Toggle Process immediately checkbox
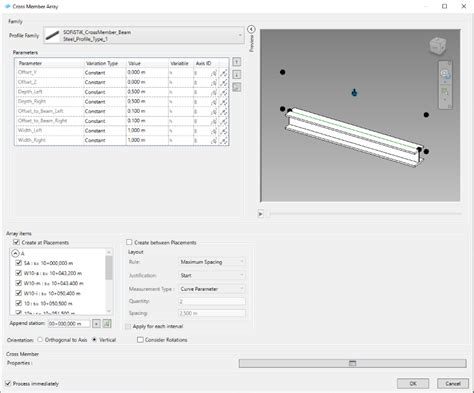Viewport: 474px width, 393px height. coord(8,383)
